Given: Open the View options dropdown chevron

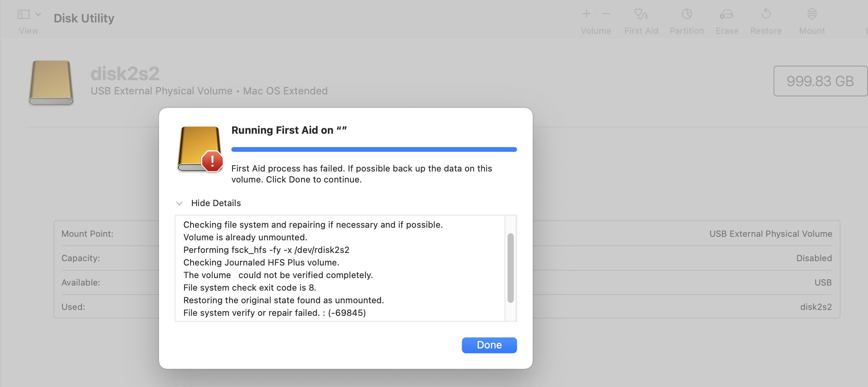Looking at the screenshot, I should click(38, 15).
